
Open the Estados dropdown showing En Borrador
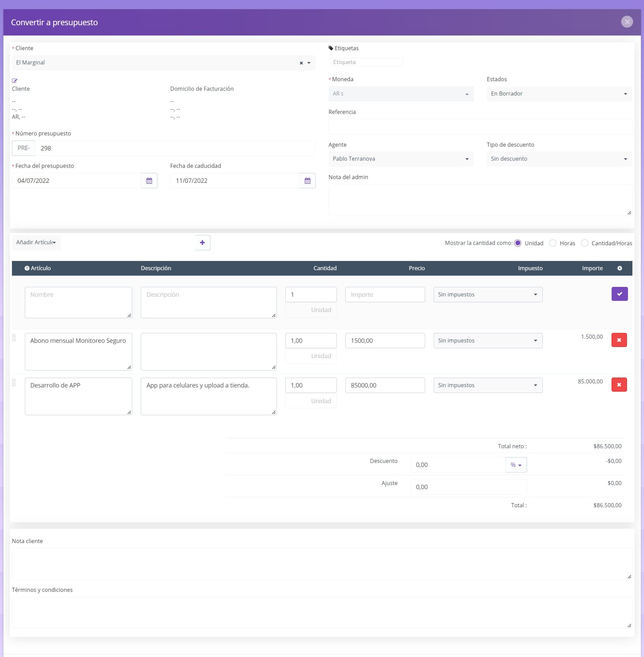[x=559, y=94]
